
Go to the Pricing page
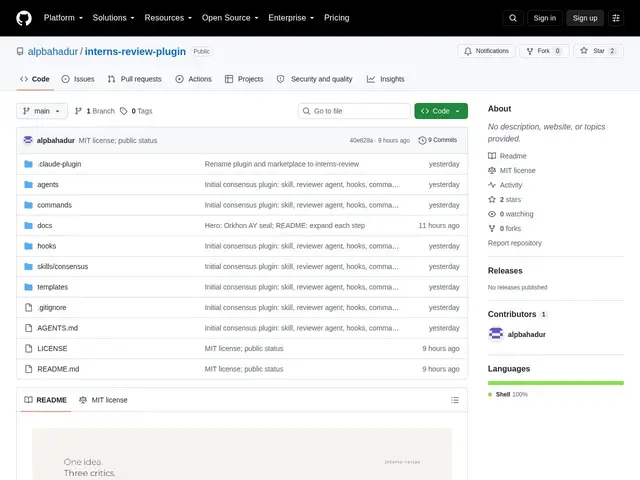[336, 18]
